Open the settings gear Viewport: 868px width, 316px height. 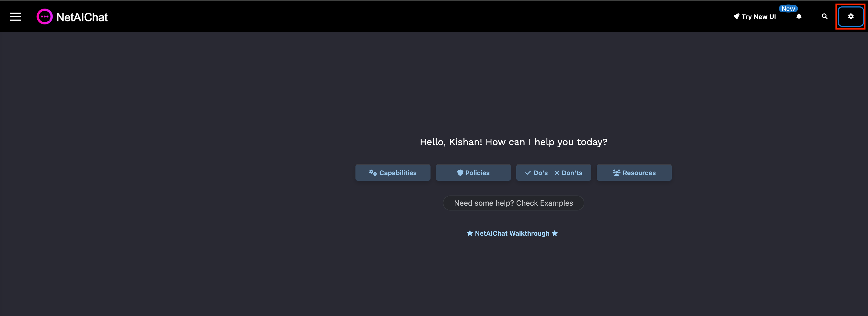pyautogui.click(x=851, y=17)
